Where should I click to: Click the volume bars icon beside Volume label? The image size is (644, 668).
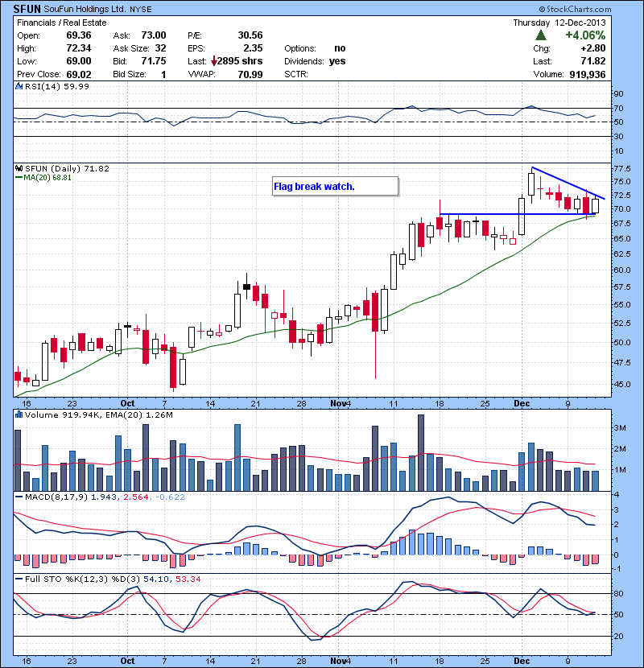coord(19,414)
